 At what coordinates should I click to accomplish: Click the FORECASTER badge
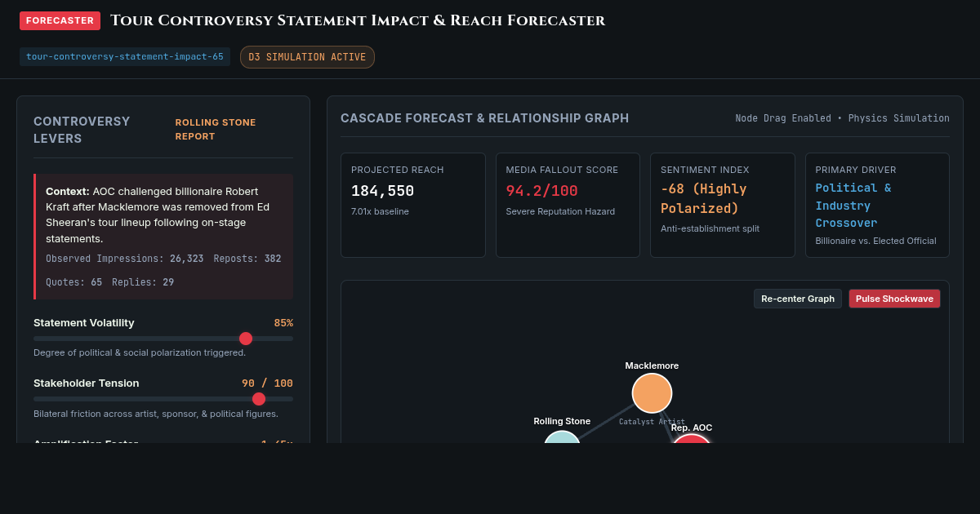tap(60, 20)
